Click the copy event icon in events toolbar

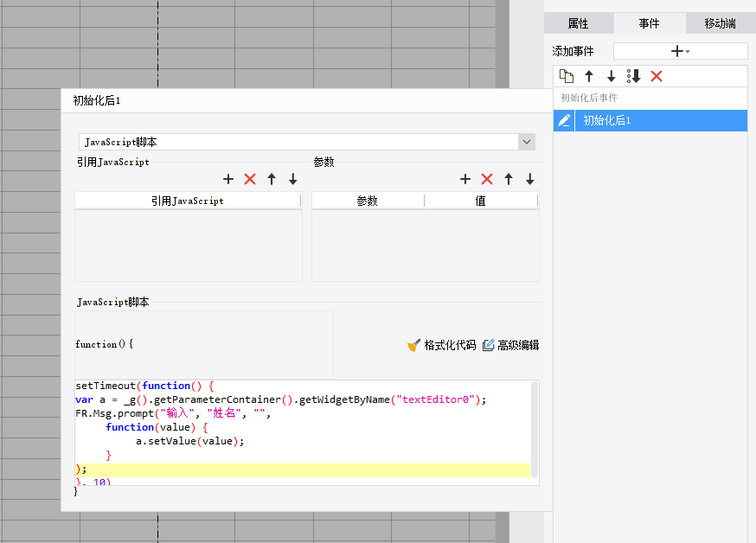click(567, 76)
